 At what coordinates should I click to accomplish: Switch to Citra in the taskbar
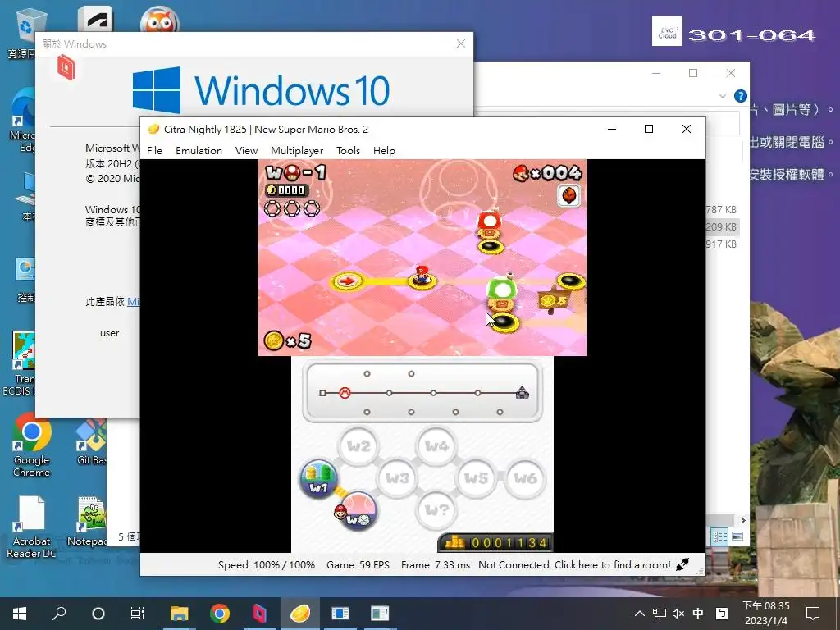300,614
